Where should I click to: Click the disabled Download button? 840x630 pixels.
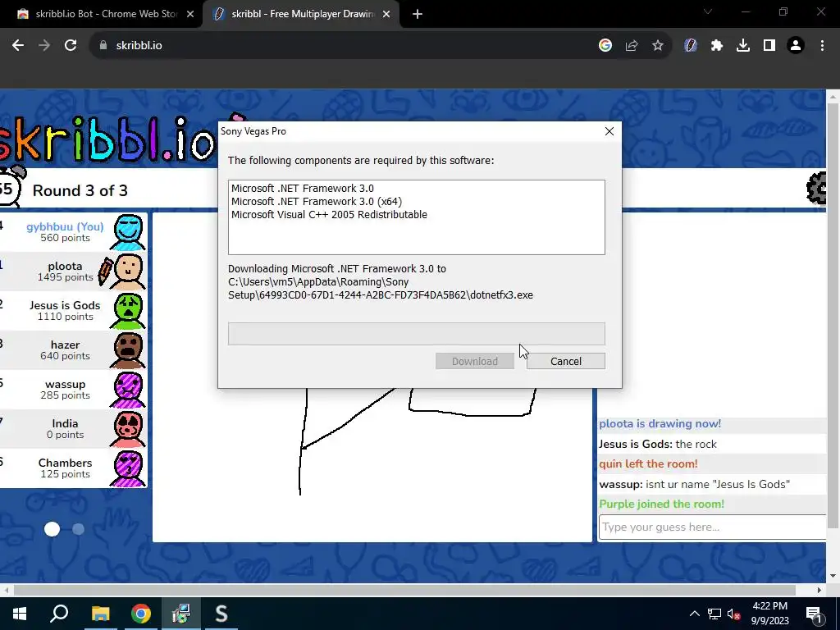pos(475,361)
